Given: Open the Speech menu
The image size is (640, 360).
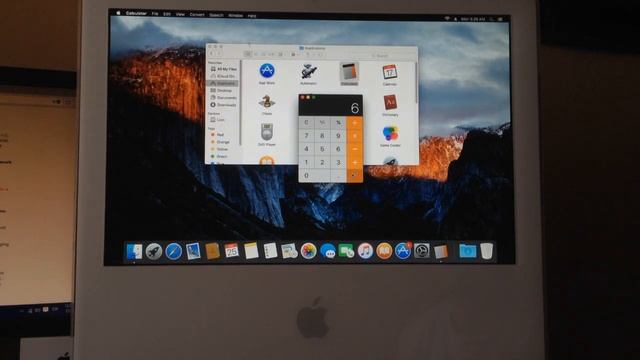Looking at the screenshot, I should tap(216, 15).
